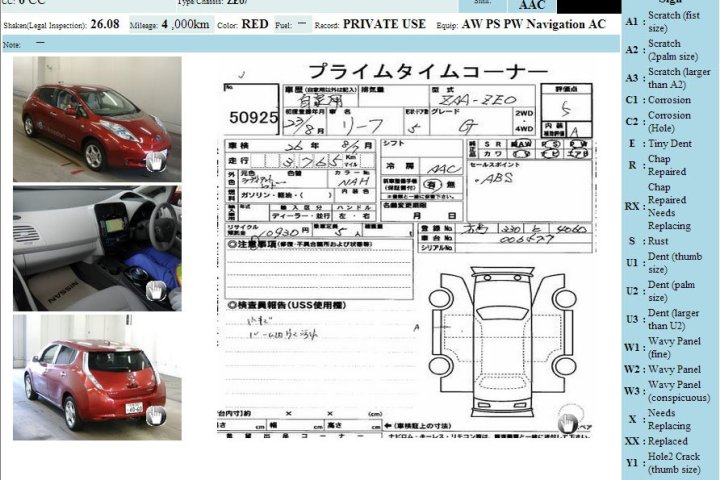720x480 pixels.
Task: Click legend entry Y1 Hole2 Crack
Action: pyautogui.click(x=663, y=463)
